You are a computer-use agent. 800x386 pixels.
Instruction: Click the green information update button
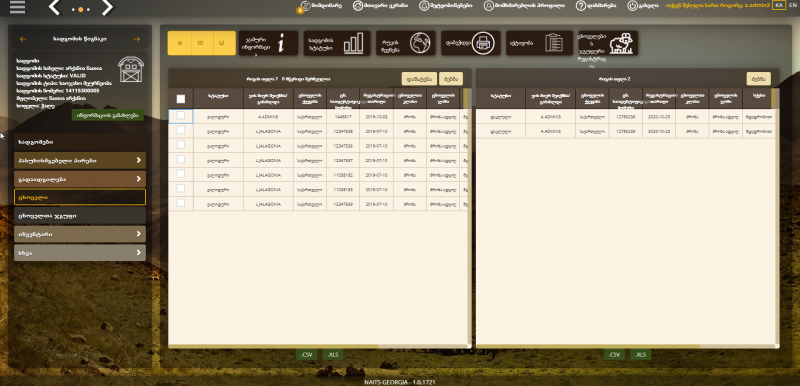pos(108,115)
